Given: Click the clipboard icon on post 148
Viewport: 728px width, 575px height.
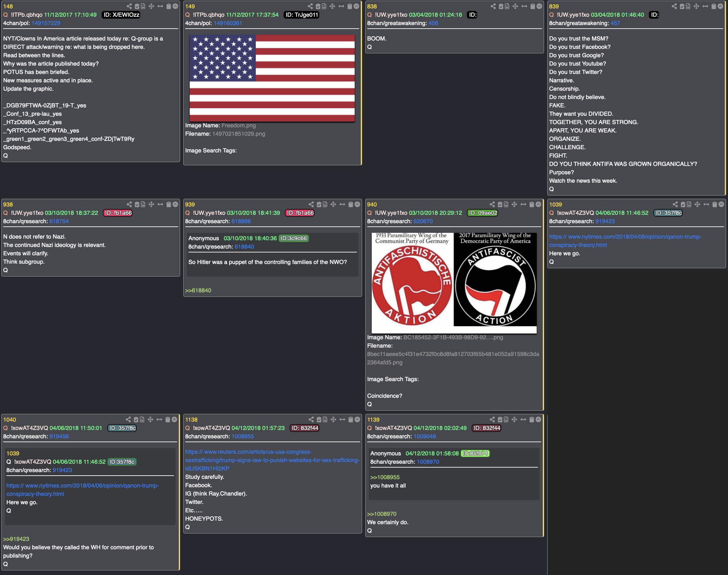Looking at the screenshot, I should click(168, 6).
